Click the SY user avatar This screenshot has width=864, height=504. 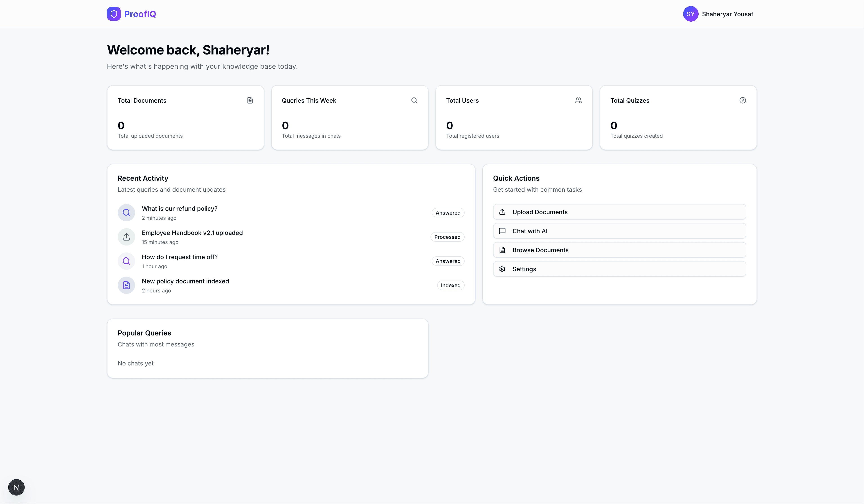click(x=690, y=14)
